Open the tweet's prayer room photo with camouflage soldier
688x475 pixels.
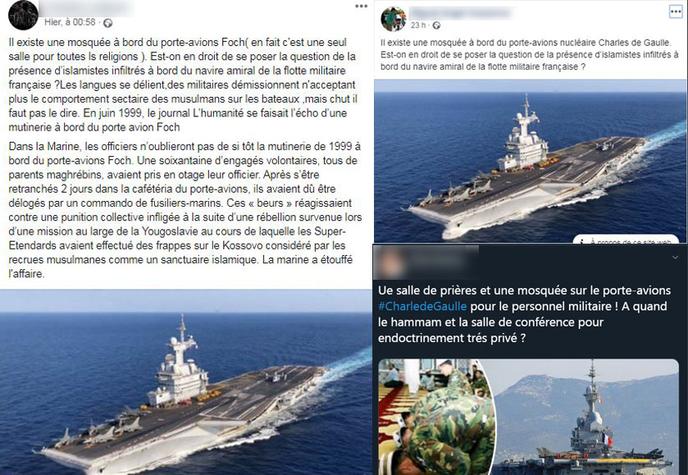point(437,417)
